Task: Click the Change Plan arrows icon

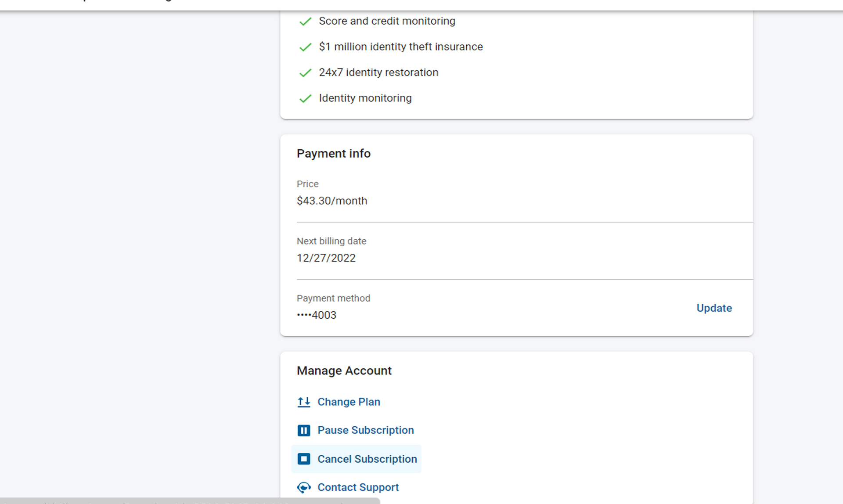Action: click(303, 402)
